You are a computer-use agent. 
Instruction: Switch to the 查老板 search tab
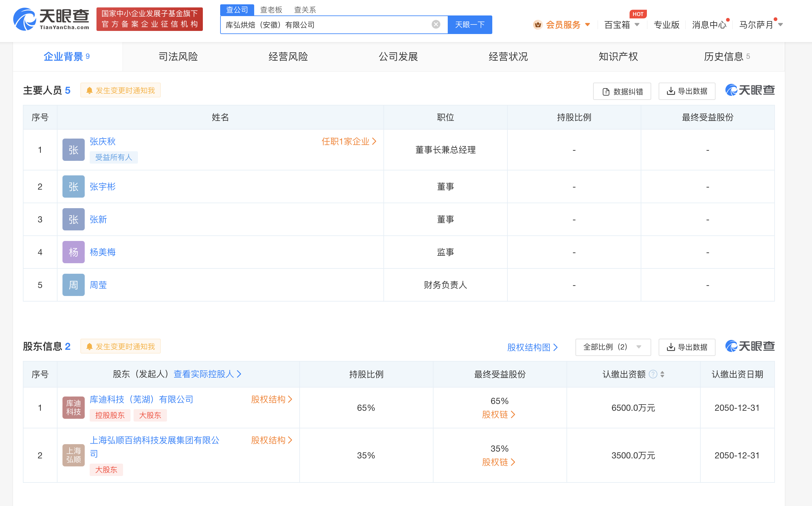tap(271, 10)
